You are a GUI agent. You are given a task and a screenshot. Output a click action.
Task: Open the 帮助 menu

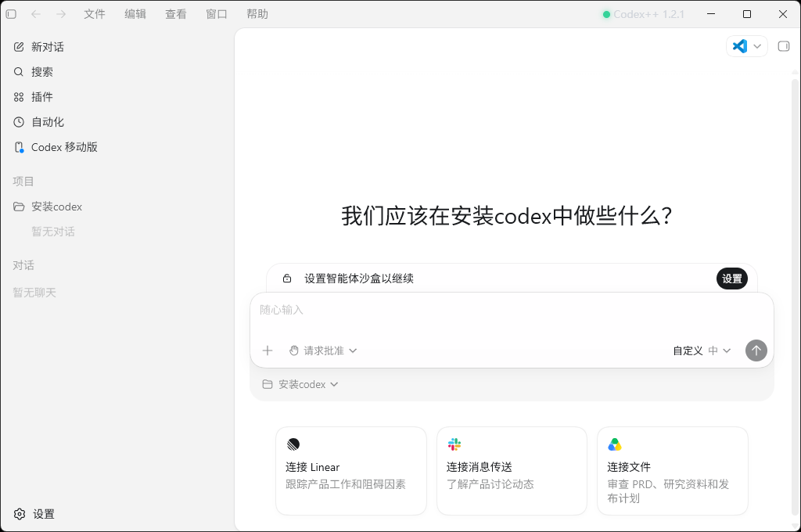[257, 14]
